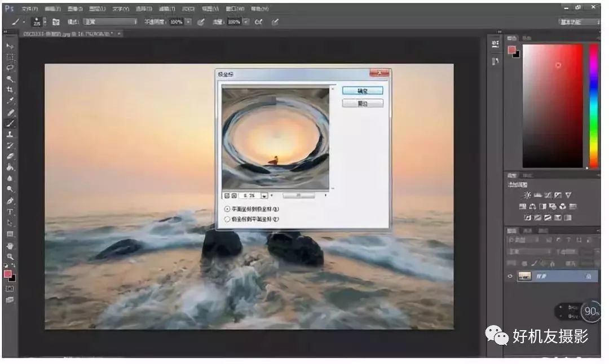
Task: Open the brush size preset picker
Action: point(37,22)
